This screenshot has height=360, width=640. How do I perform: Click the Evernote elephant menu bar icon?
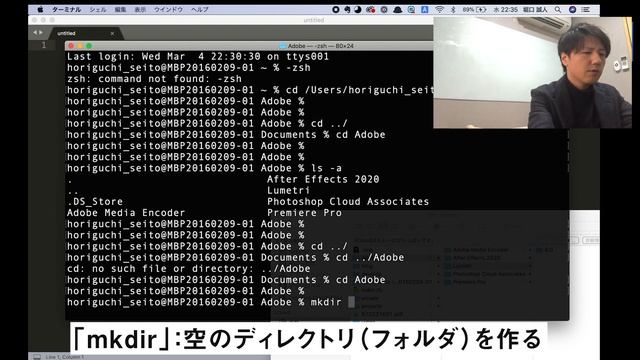(x=347, y=9)
